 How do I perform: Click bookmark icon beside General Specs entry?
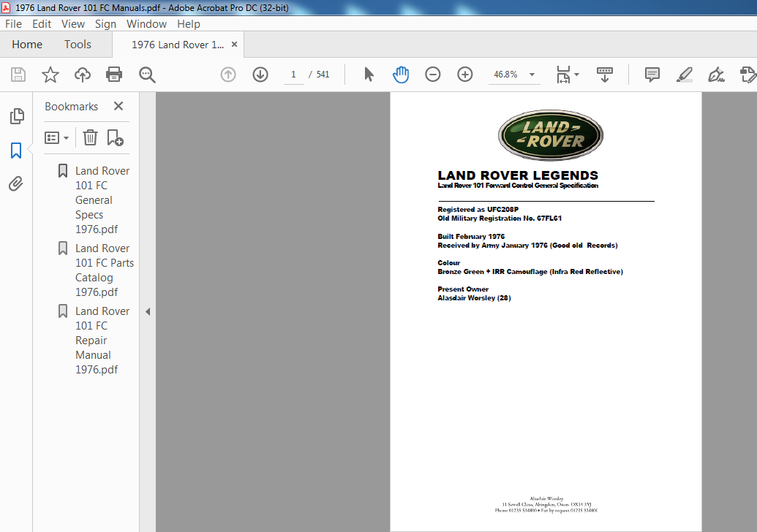point(63,171)
